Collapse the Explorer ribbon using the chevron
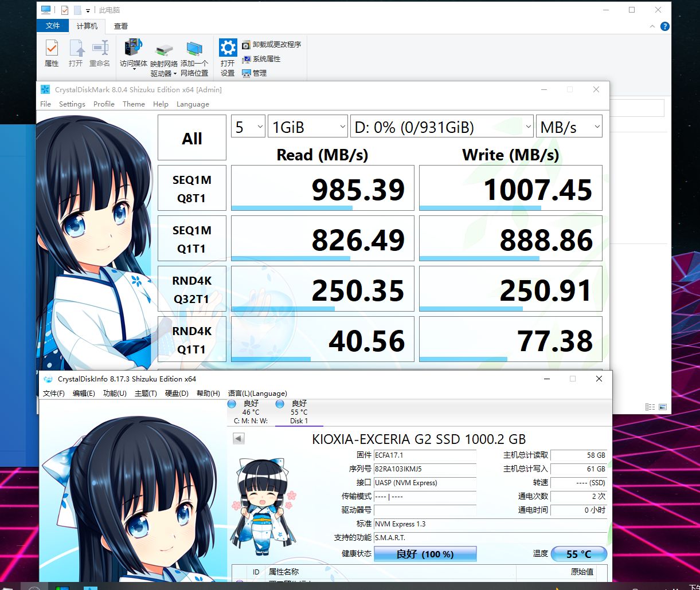Image resolution: width=700 pixels, height=590 pixels. (652, 26)
